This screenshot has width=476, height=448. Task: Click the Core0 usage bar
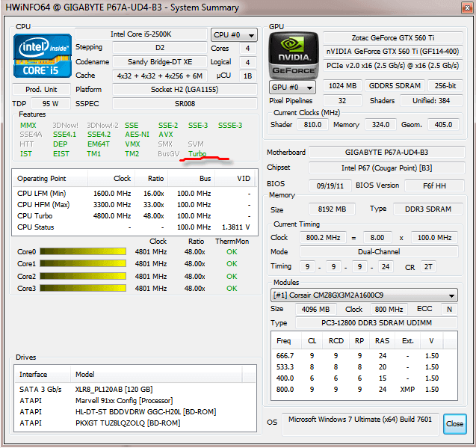point(83,251)
